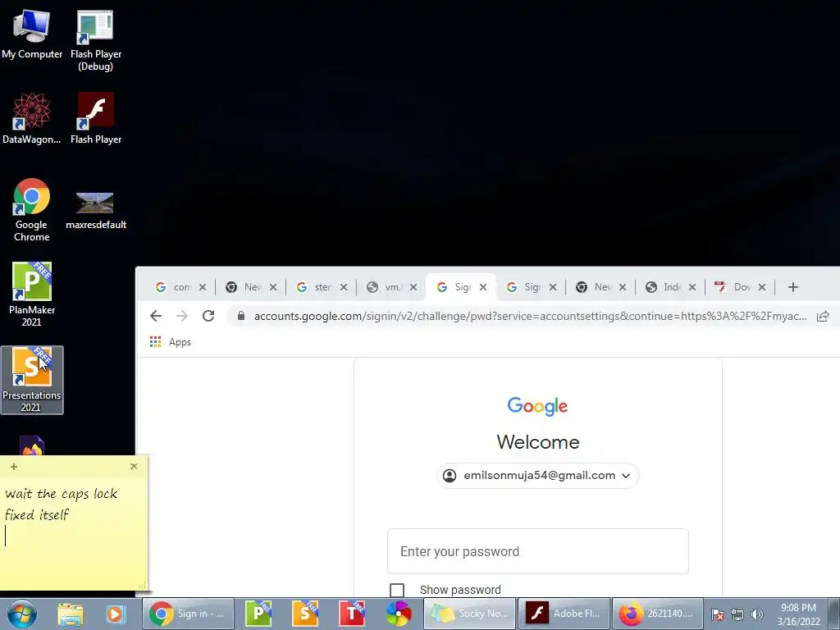Switch to the 'Dov' tab
The image size is (840, 630).
click(x=734, y=287)
